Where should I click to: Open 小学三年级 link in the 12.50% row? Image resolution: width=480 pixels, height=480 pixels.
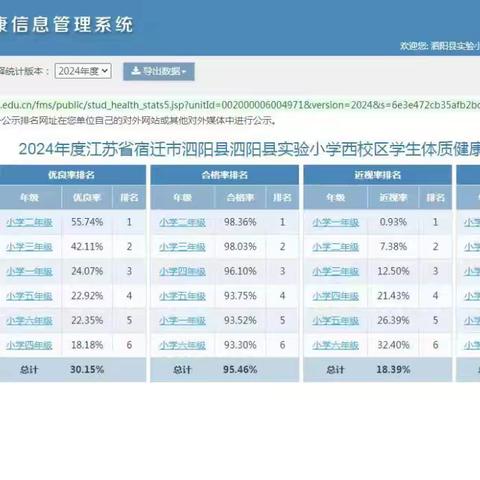tap(336, 272)
